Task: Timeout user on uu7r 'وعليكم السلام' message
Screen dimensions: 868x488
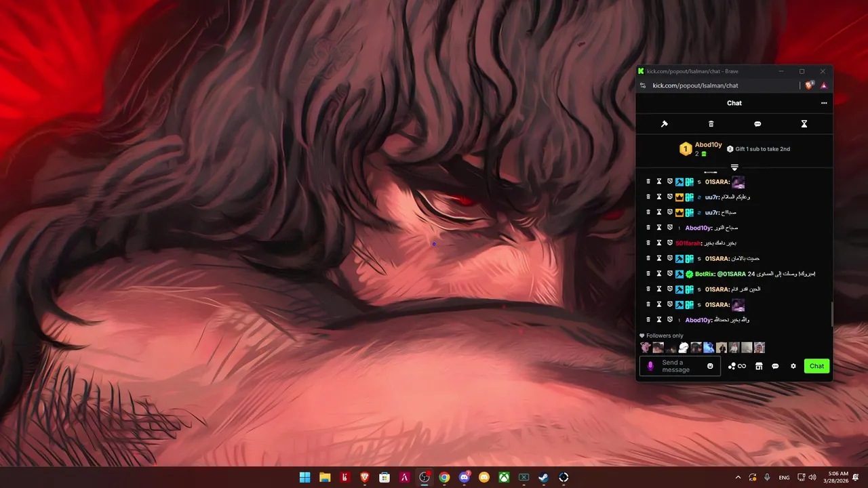Action: pyautogui.click(x=658, y=197)
